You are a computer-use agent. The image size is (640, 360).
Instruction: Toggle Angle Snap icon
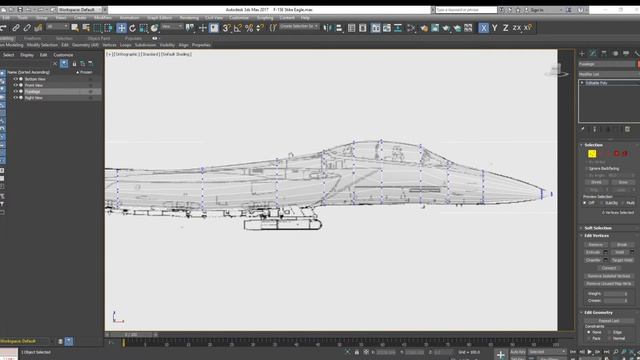(238, 28)
